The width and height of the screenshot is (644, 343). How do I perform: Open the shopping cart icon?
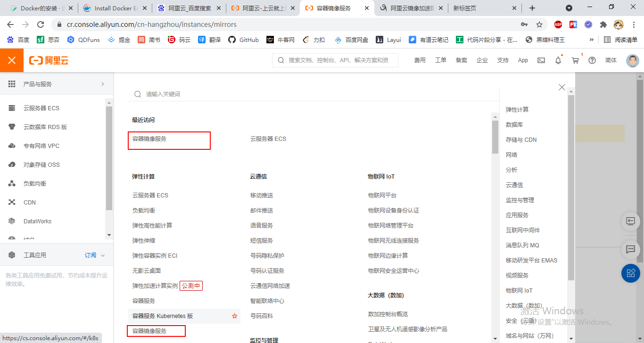tap(575, 60)
